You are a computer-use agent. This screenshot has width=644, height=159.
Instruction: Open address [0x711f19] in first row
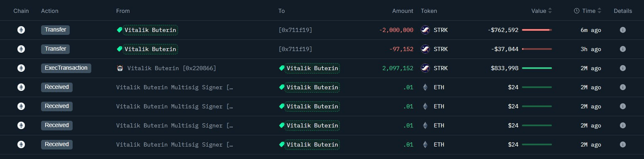[295, 30]
